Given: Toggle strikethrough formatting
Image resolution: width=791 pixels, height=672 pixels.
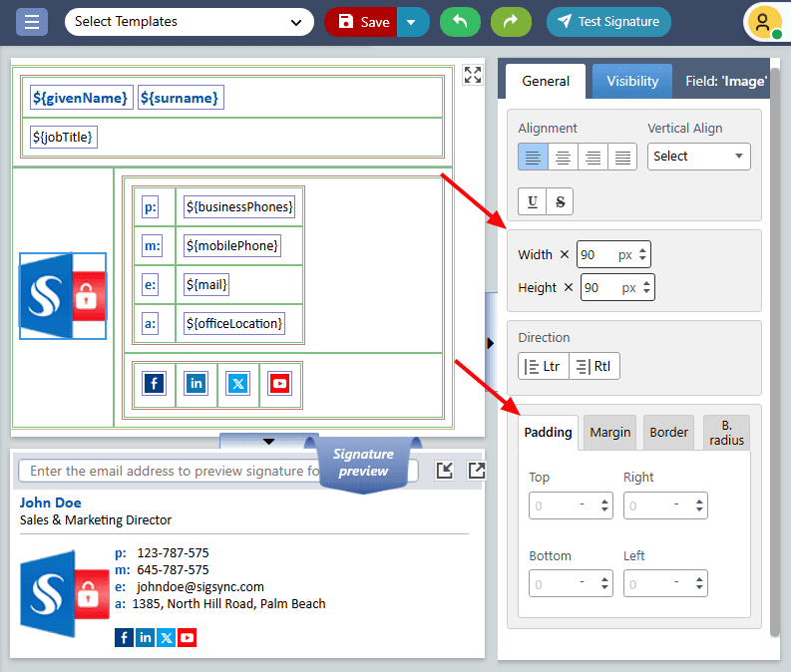Looking at the screenshot, I should tap(560, 201).
